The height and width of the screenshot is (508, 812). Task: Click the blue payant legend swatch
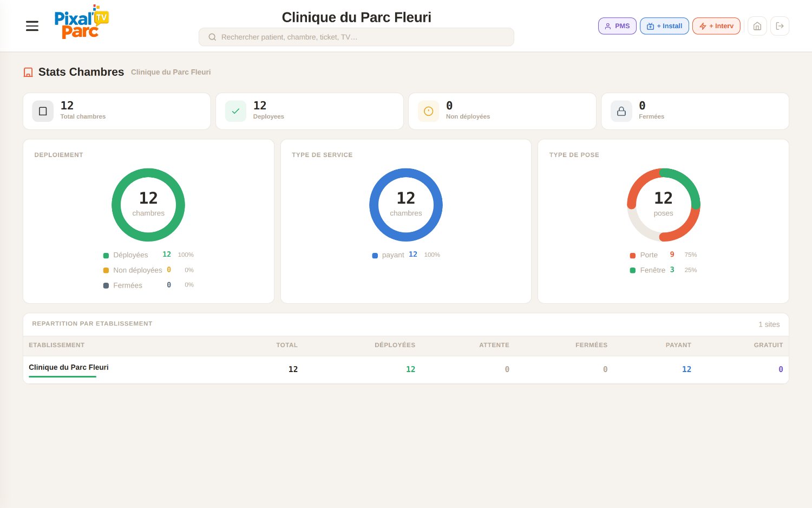pyautogui.click(x=375, y=256)
